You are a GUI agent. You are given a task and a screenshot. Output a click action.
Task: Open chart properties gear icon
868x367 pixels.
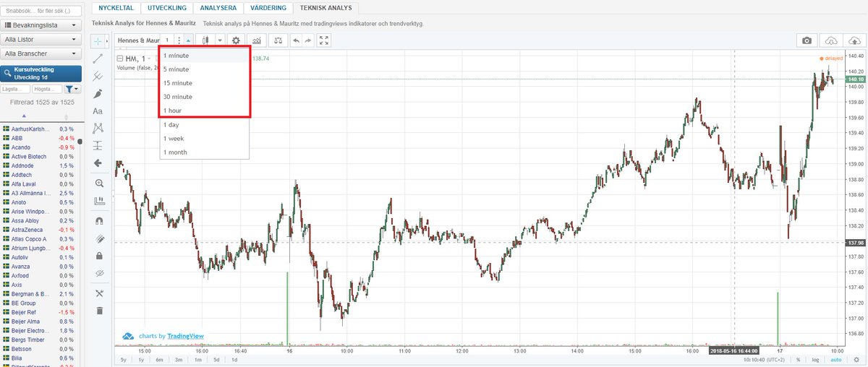[x=235, y=40]
